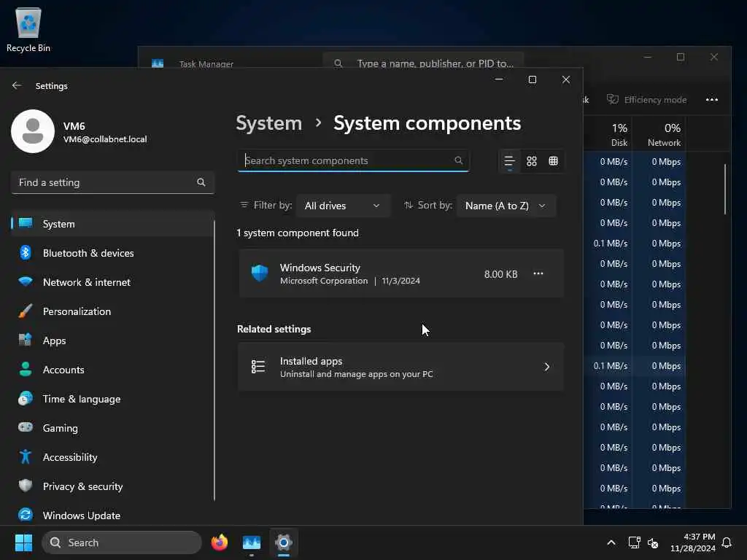The height and width of the screenshot is (560, 747).
Task: Open the VM6 user profile avatar
Action: 33,131
